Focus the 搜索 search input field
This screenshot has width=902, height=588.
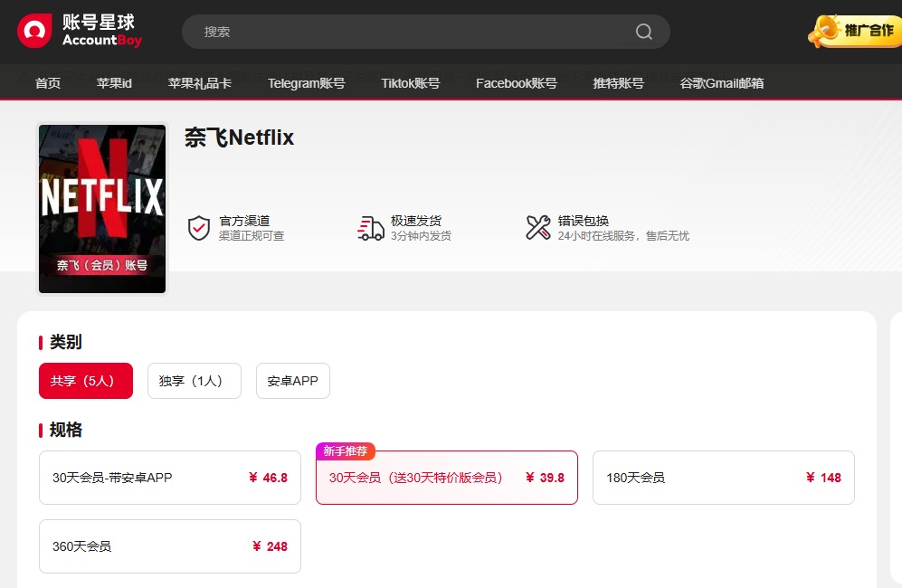coord(407,32)
